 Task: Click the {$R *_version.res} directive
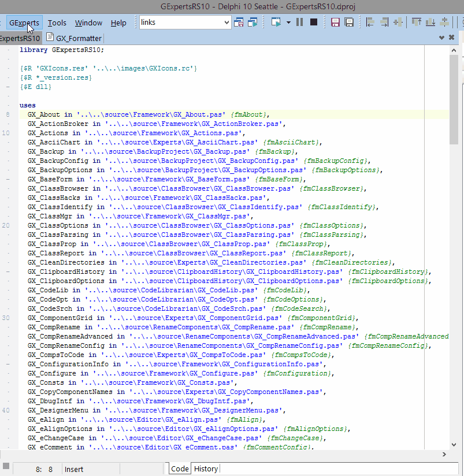(56, 78)
